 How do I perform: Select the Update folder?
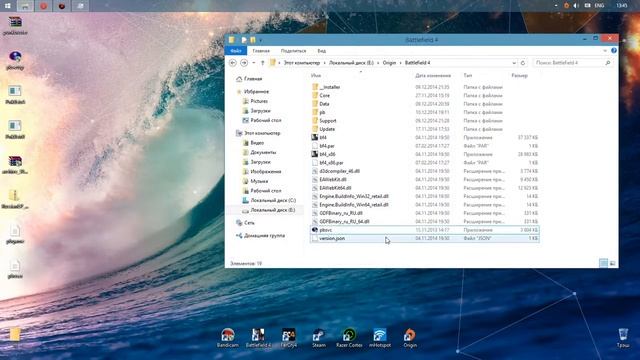424,129
